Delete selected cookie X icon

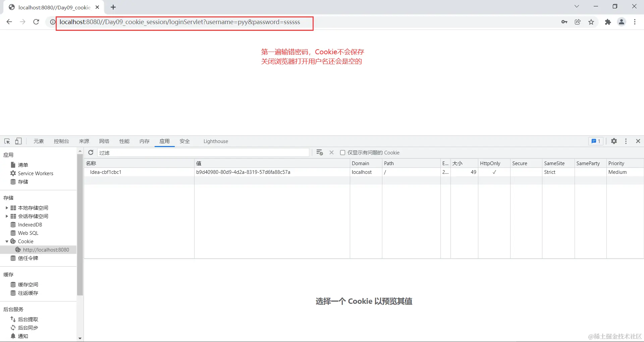[x=331, y=152]
